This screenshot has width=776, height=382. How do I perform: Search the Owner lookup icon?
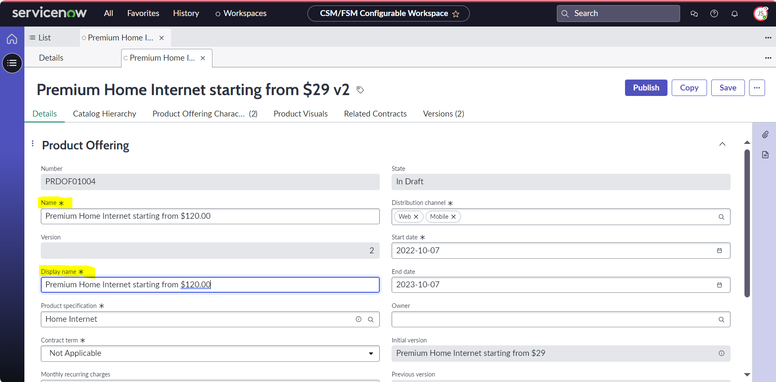721,319
